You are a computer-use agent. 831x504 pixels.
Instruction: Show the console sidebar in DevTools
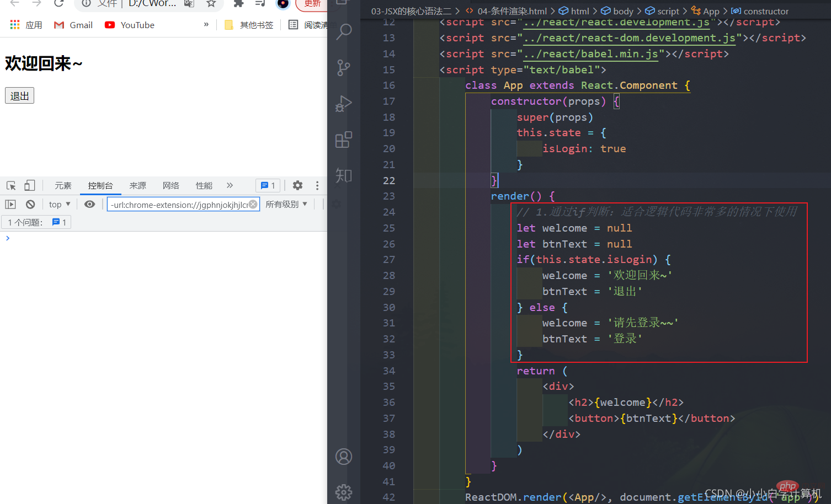(x=10, y=204)
